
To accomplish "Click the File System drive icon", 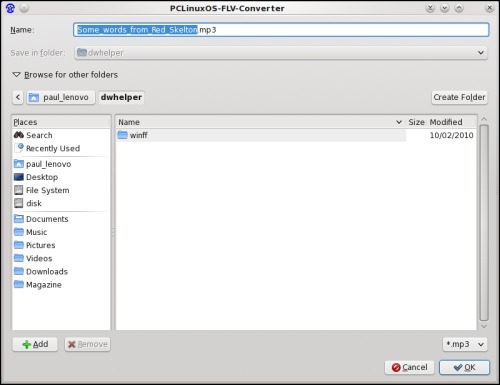I will pos(19,190).
